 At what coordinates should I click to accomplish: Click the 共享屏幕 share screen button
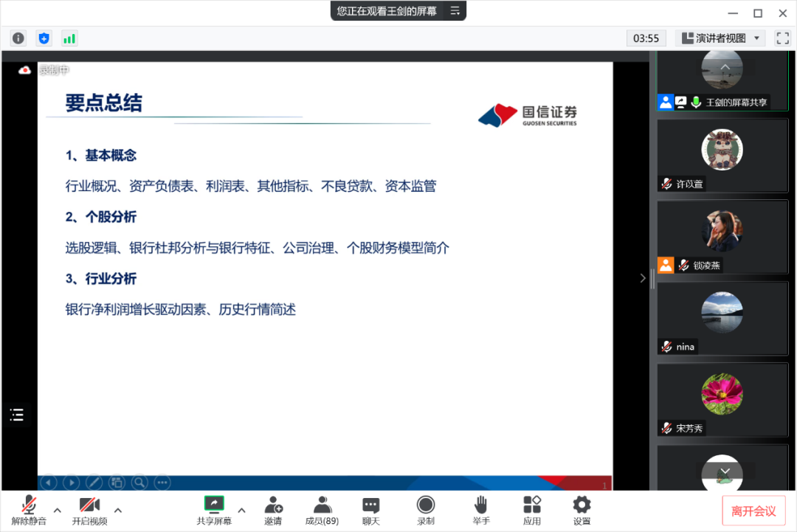(213, 510)
